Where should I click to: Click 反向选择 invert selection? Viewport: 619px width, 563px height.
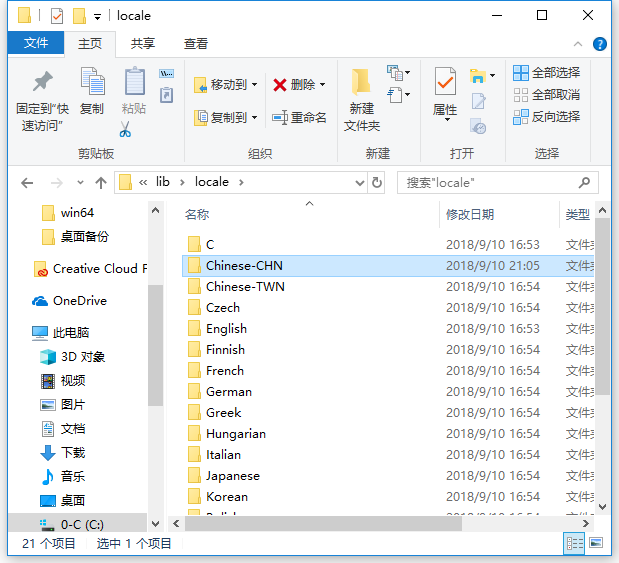pos(546,117)
